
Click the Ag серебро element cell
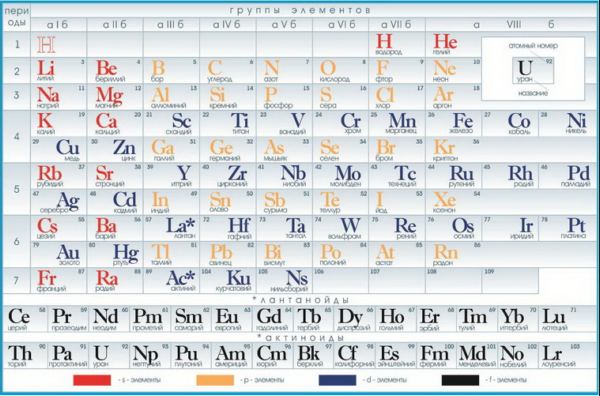[59, 202]
